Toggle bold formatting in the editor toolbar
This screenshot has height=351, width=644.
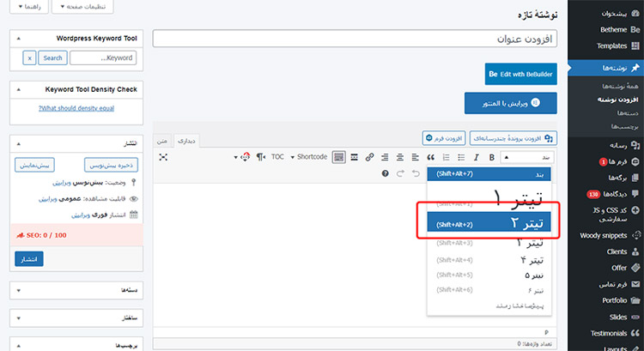tap(492, 157)
